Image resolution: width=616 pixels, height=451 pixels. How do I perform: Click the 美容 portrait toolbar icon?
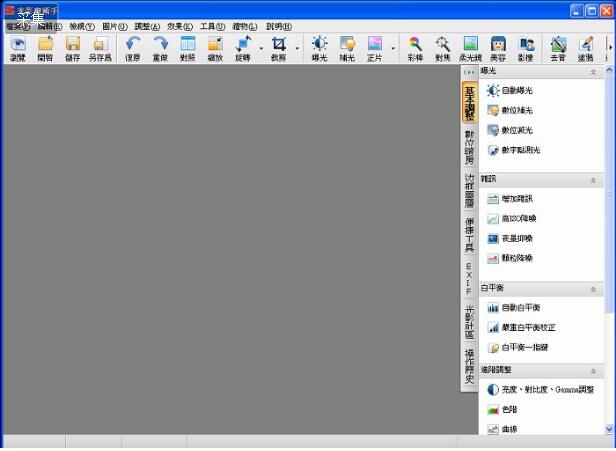497,46
